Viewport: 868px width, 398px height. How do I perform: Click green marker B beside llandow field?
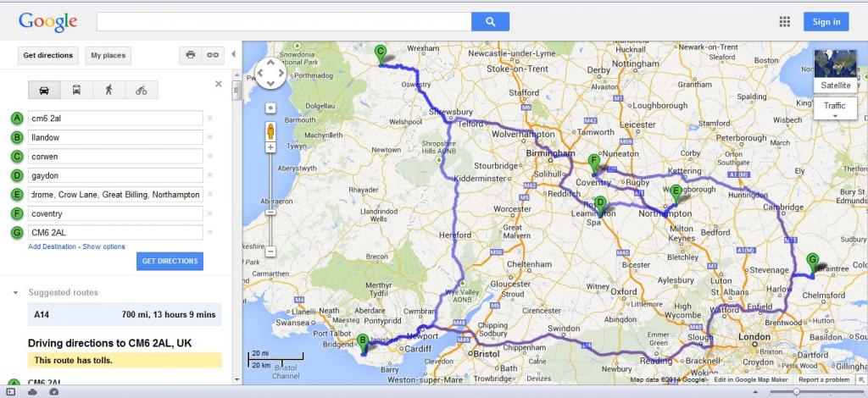coord(17,137)
